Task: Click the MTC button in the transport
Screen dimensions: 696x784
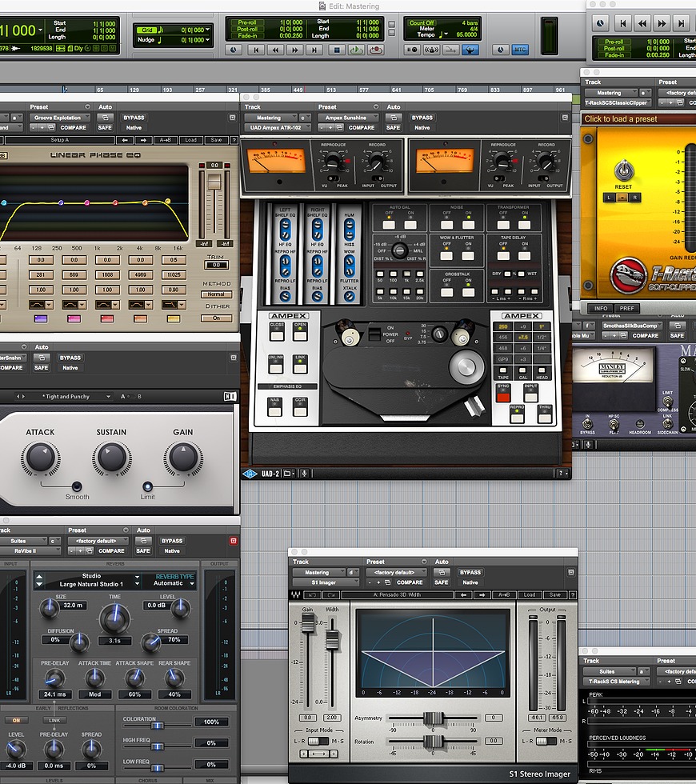Action: coord(520,50)
